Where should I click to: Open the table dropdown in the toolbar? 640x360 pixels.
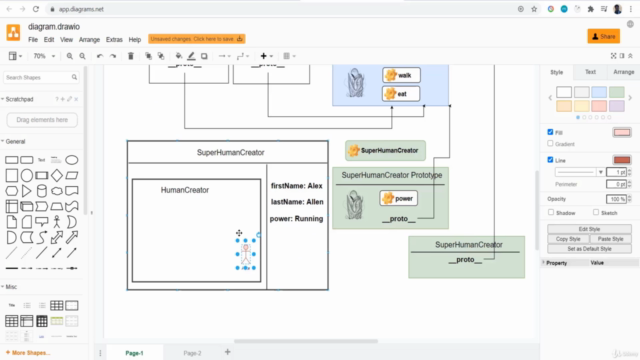click(x=289, y=56)
